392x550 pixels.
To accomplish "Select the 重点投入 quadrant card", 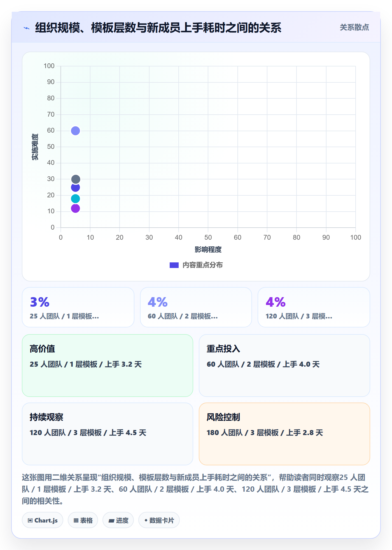I will point(284,366).
